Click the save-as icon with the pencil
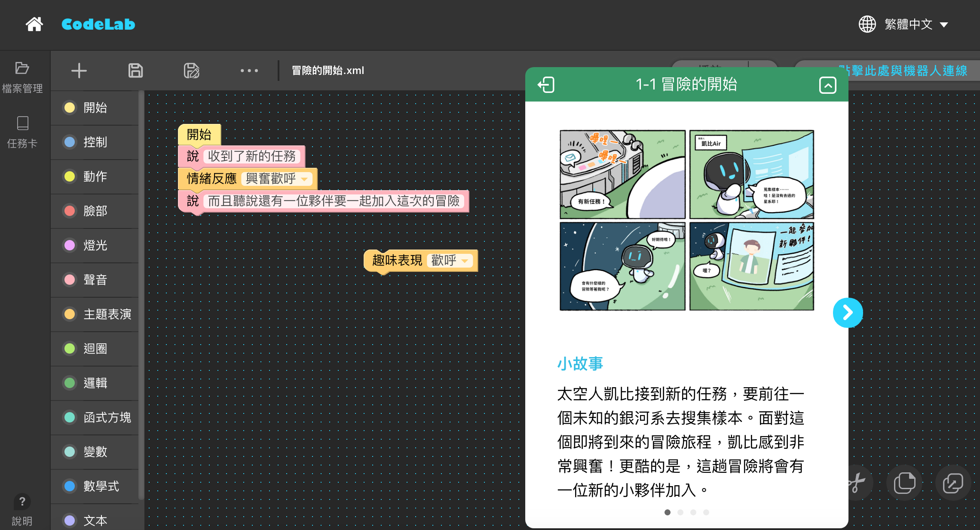This screenshot has height=530, width=980. 191,71
